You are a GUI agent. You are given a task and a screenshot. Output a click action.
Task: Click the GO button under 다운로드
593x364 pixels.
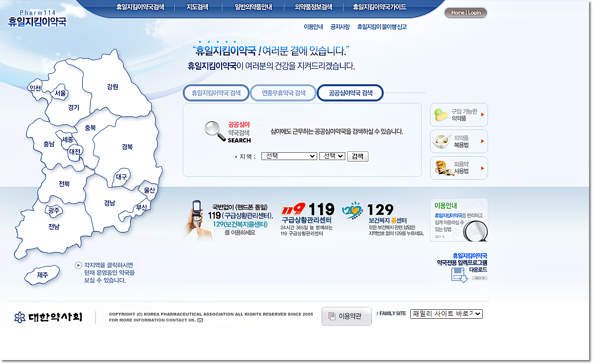coord(480,278)
